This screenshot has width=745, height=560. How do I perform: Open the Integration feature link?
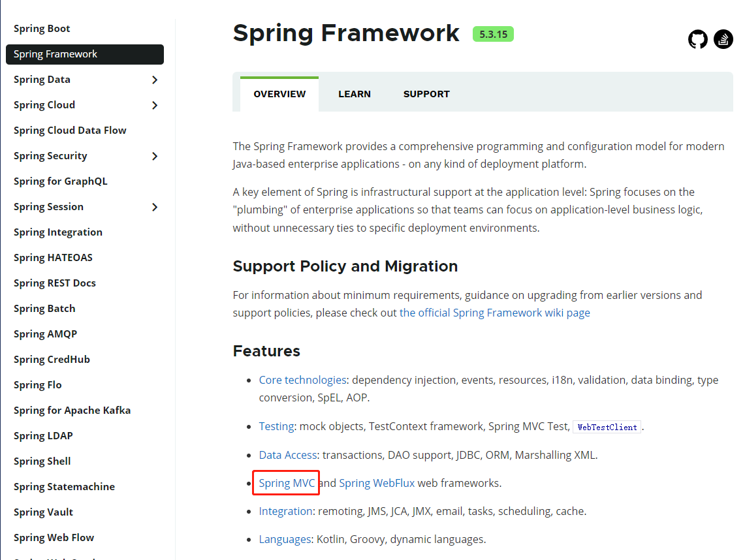(x=285, y=511)
